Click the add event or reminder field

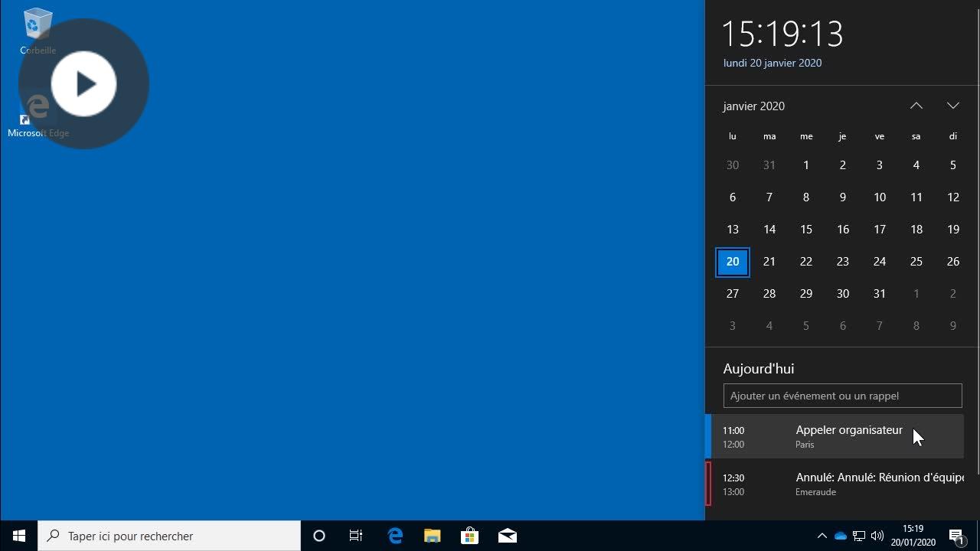(842, 396)
